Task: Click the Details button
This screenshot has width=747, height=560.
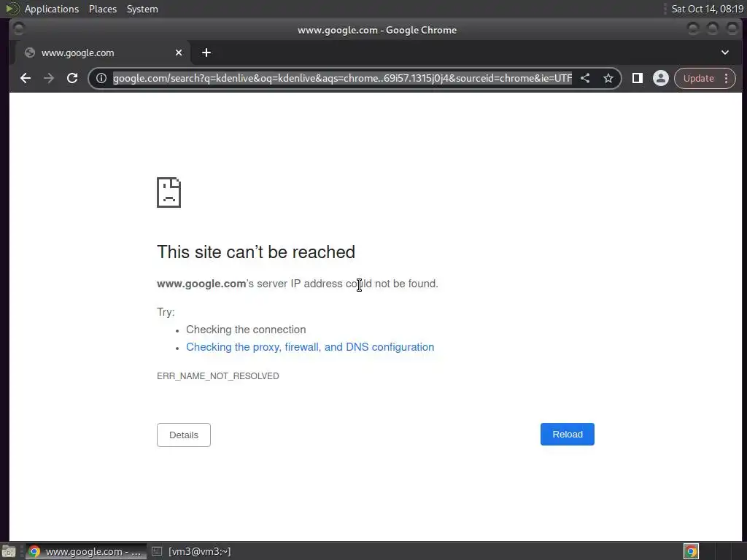Action: click(183, 435)
